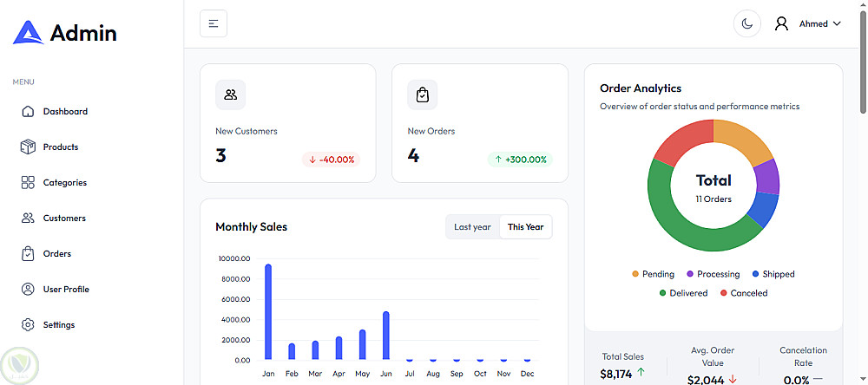Click the Dashboard home icon in sidebar
The width and height of the screenshot is (868, 385).
(28, 112)
